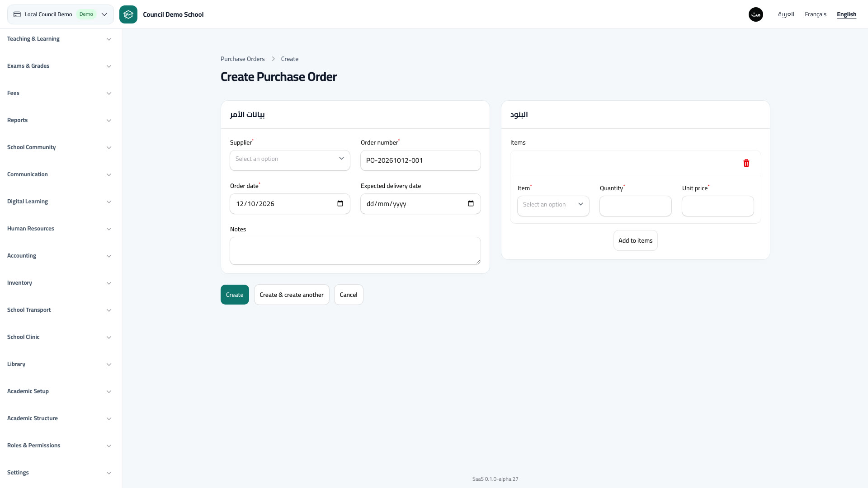Expand School Transport sidebar group

pos(59,310)
